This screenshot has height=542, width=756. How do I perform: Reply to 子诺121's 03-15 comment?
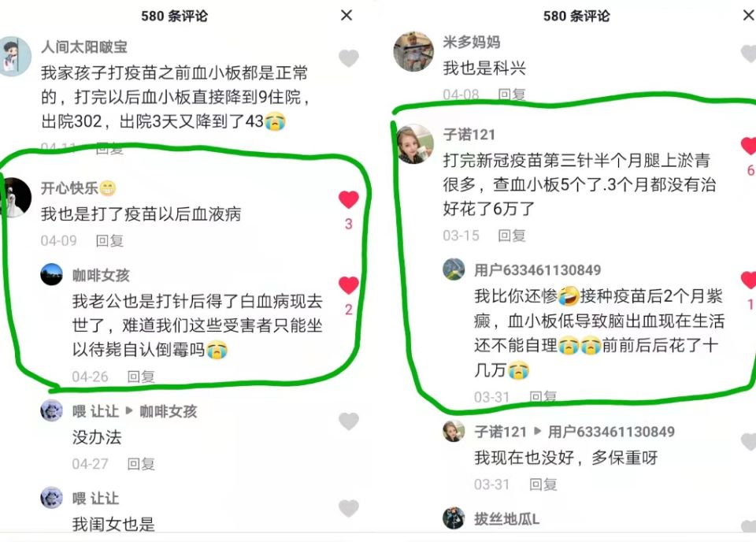point(512,236)
